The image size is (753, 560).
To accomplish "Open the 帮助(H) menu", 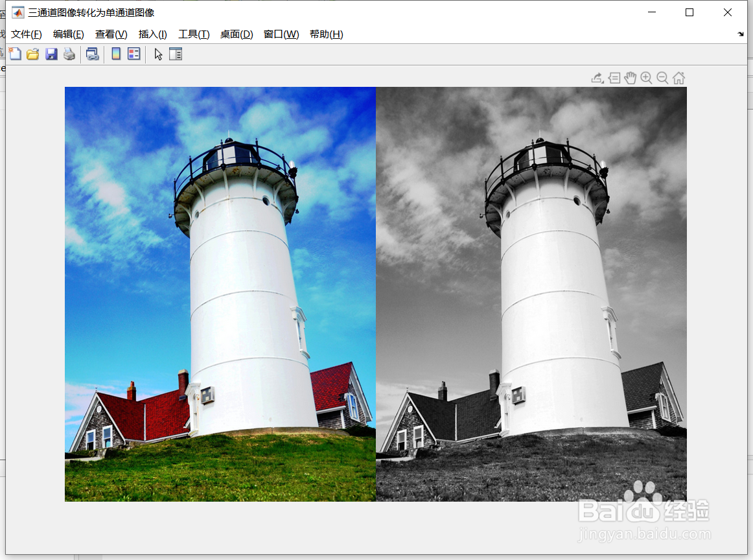I will (x=326, y=34).
